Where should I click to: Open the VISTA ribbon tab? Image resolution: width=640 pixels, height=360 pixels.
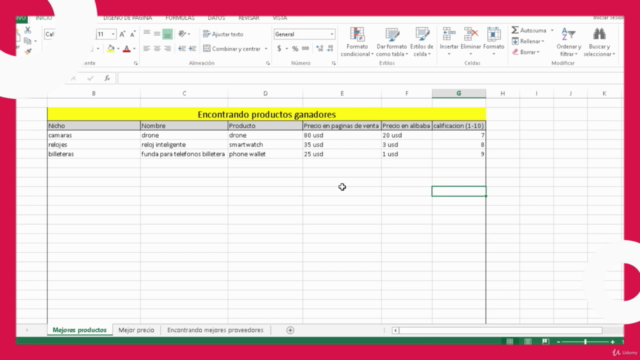[x=280, y=18]
